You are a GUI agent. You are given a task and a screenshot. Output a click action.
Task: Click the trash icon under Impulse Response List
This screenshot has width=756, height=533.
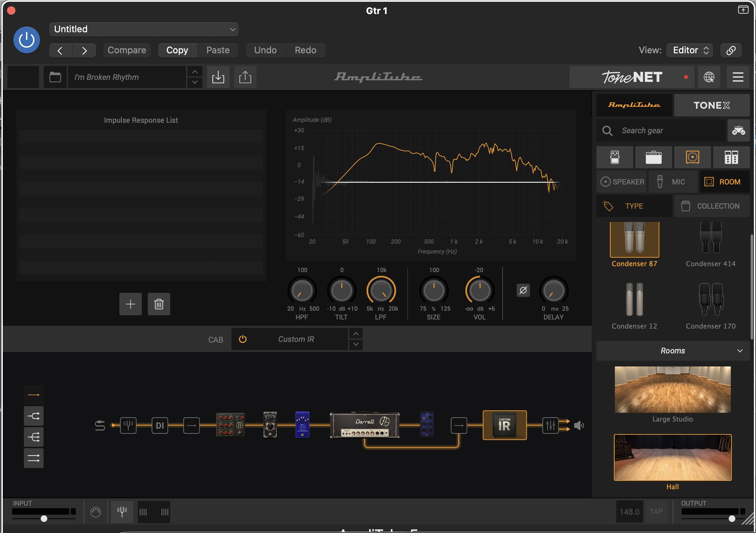click(x=159, y=304)
